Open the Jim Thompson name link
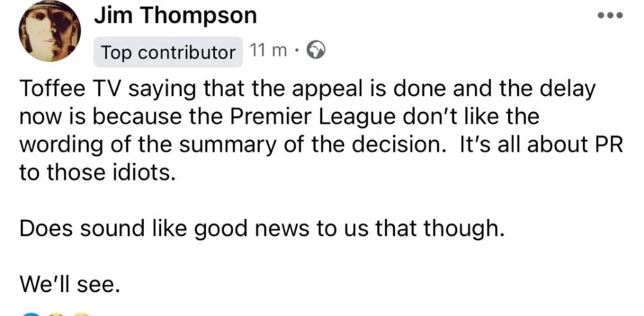Image resolution: width=644 pixels, height=316 pixels. 175,16
